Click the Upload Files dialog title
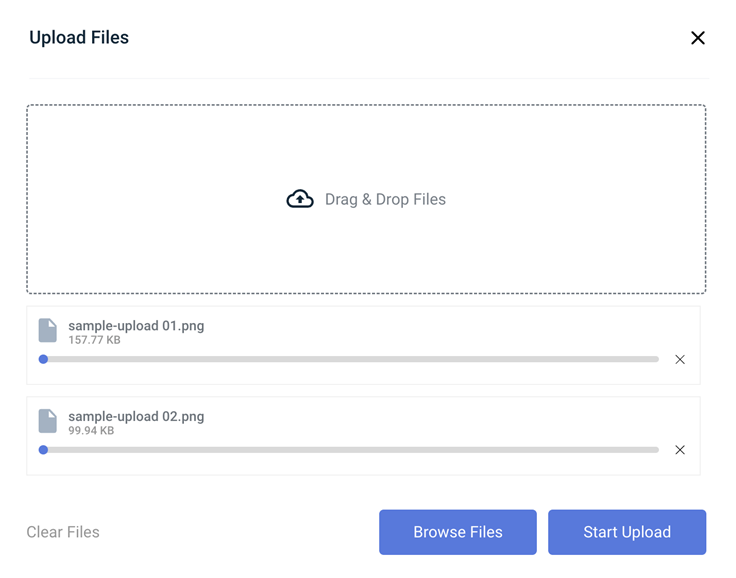736x578 pixels. point(79,38)
